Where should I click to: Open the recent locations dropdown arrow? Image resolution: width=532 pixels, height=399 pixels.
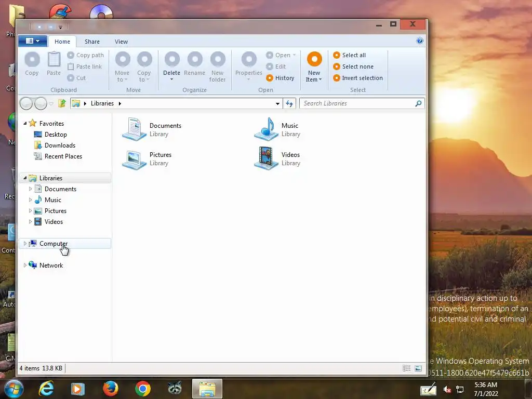(51, 103)
